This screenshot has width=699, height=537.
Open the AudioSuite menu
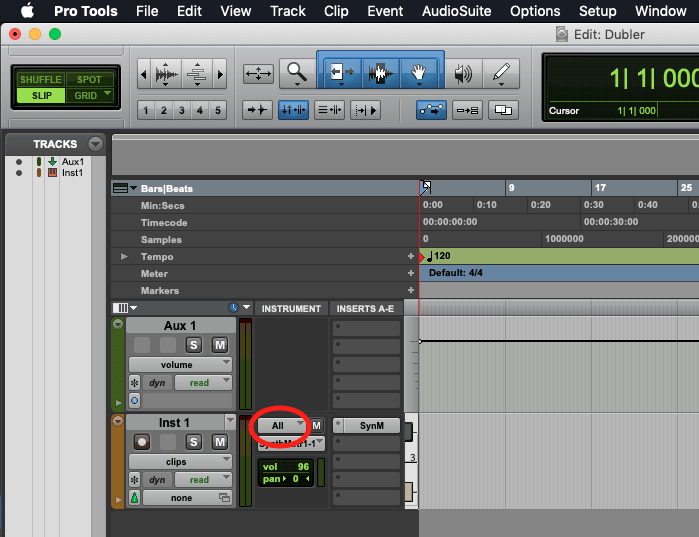point(456,11)
